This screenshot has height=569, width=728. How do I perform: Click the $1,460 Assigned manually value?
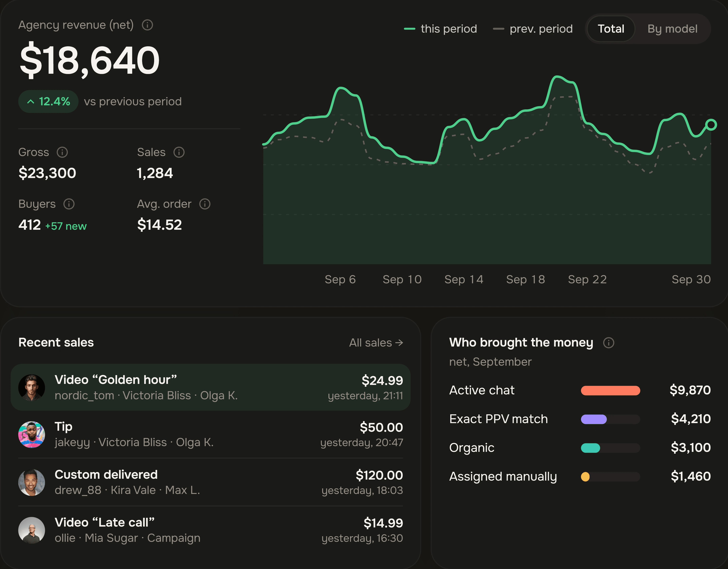click(691, 476)
